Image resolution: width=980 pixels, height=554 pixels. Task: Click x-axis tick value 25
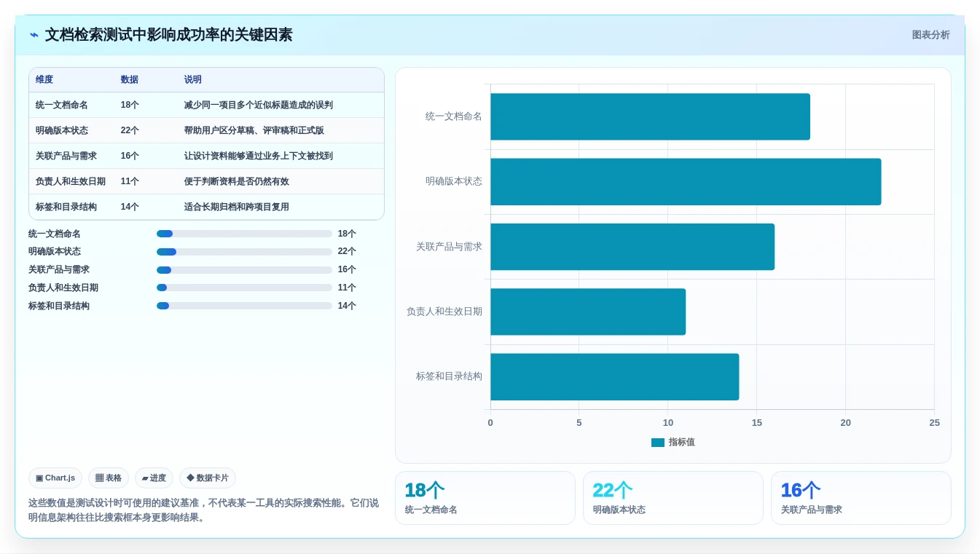(934, 423)
